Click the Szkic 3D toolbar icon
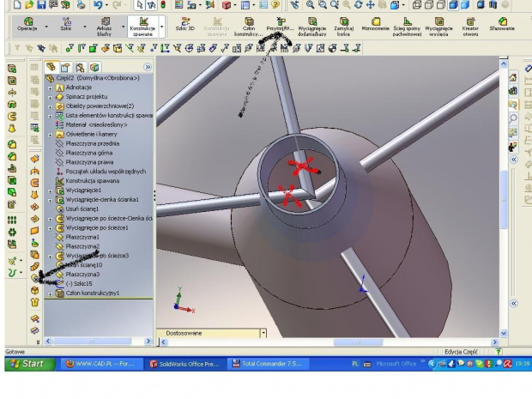 click(x=184, y=26)
